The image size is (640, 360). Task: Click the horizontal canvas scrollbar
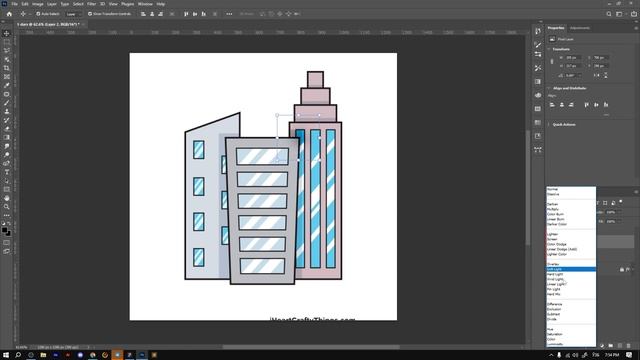click(x=311, y=347)
